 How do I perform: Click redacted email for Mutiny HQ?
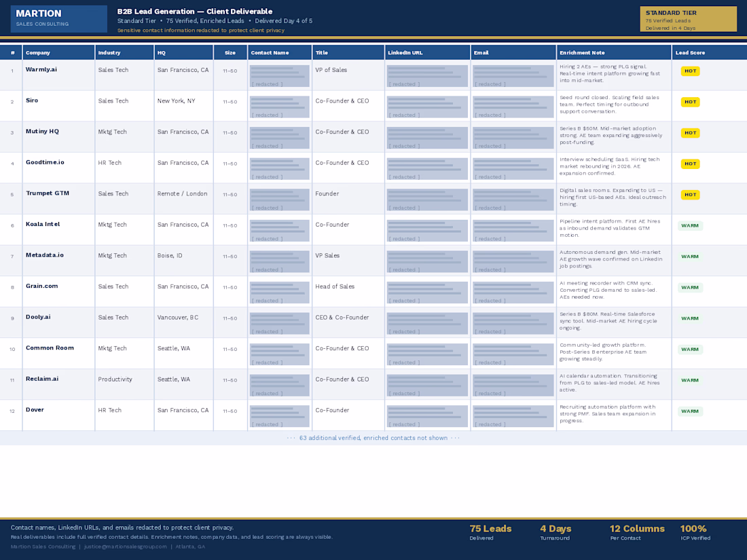(513, 138)
